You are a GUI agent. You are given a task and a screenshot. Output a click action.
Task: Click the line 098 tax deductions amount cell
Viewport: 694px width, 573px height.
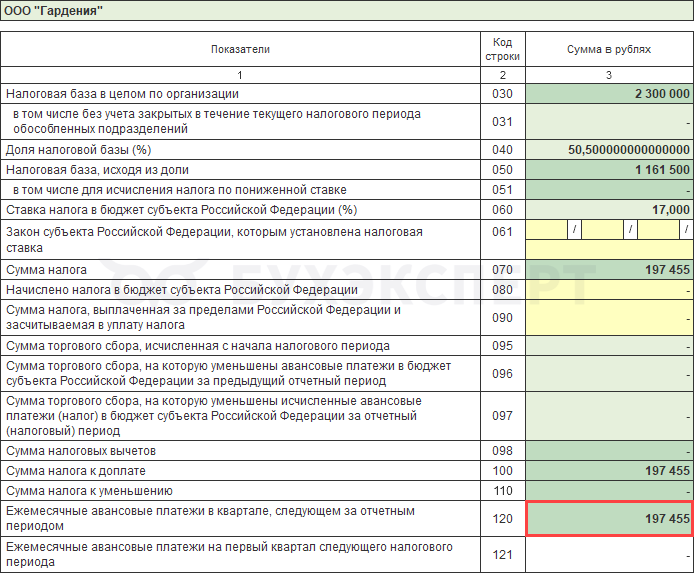coord(609,451)
